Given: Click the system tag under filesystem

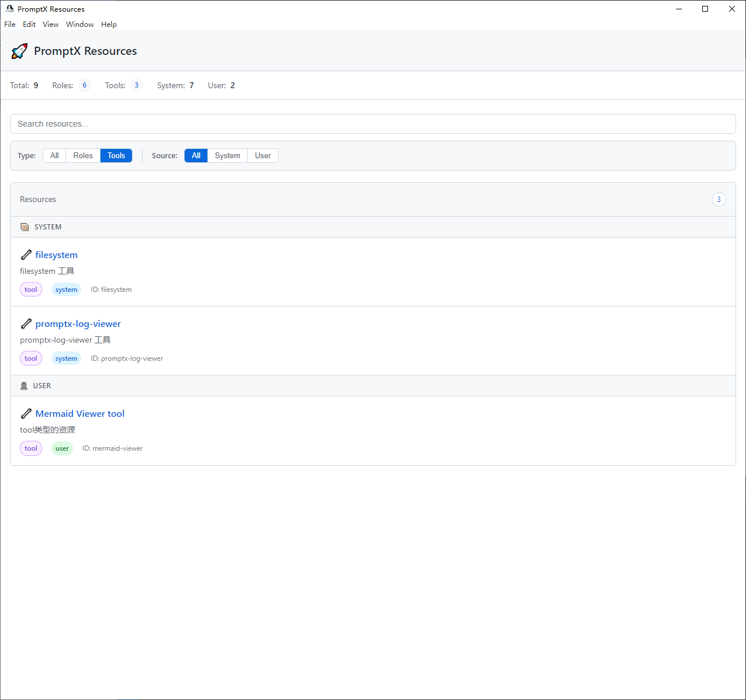Looking at the screenshot, I should [66, 290].
